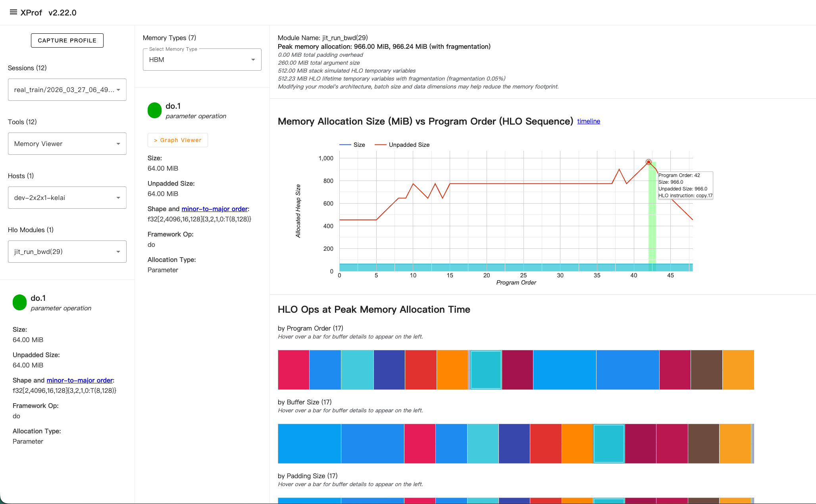This screenshot has width=816, height=504.
Task: Open the Sessions dropdown showing real_train
Action: click(x=67, y=90)
